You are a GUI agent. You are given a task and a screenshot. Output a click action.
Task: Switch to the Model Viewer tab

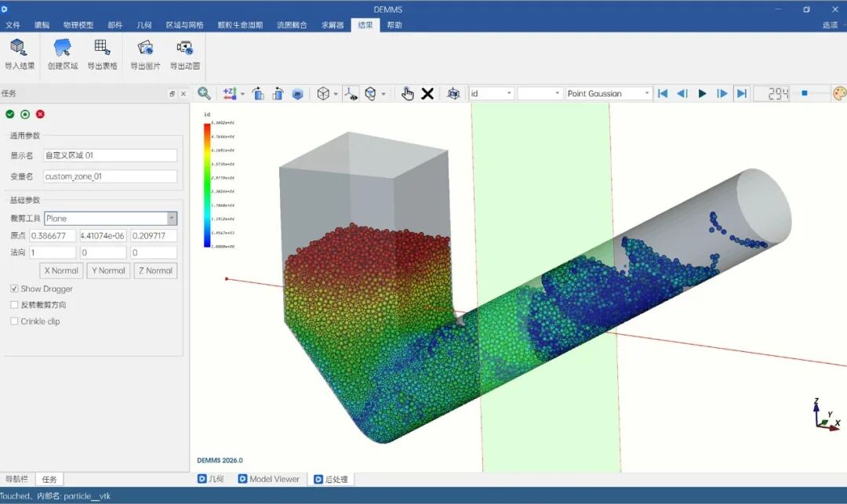pyautogui.click(x=268, y=479)
